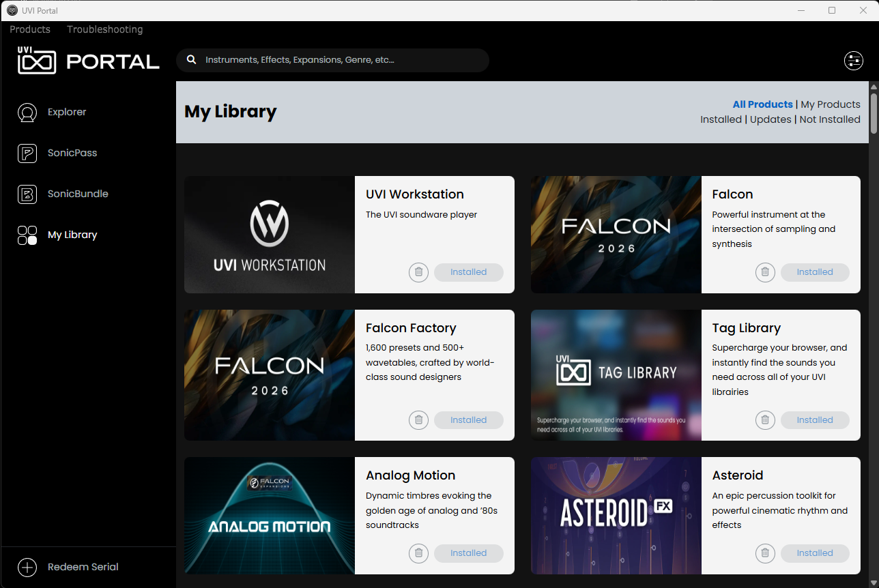
Task: Filter the library by Updates
Action: (770, 119)
